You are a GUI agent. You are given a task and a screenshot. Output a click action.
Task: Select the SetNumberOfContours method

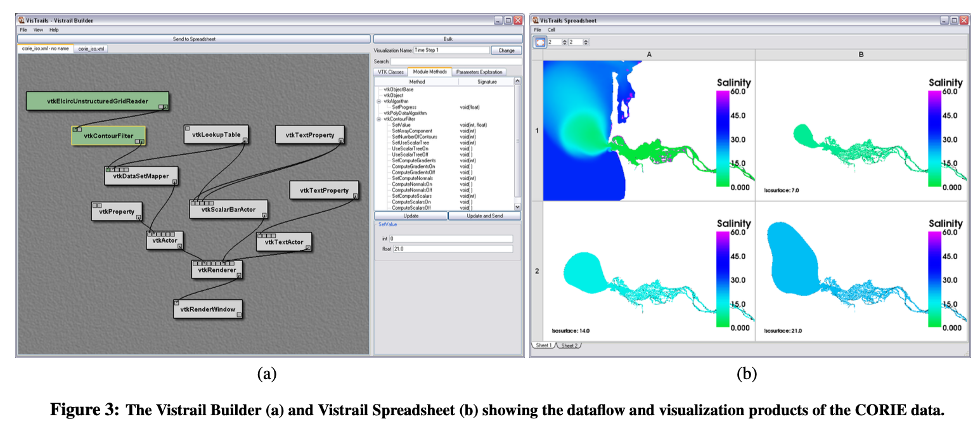(x=410, y=137)
